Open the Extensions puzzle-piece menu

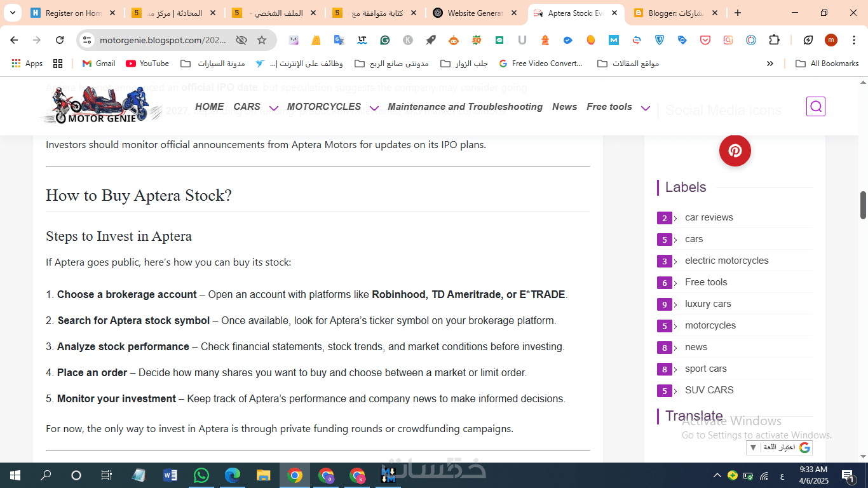774,40
